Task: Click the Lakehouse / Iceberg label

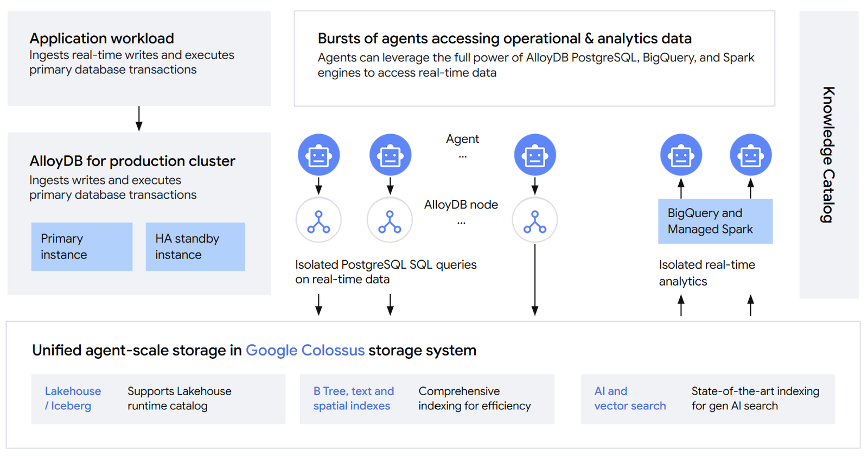Action: click(x=73, y=398)
